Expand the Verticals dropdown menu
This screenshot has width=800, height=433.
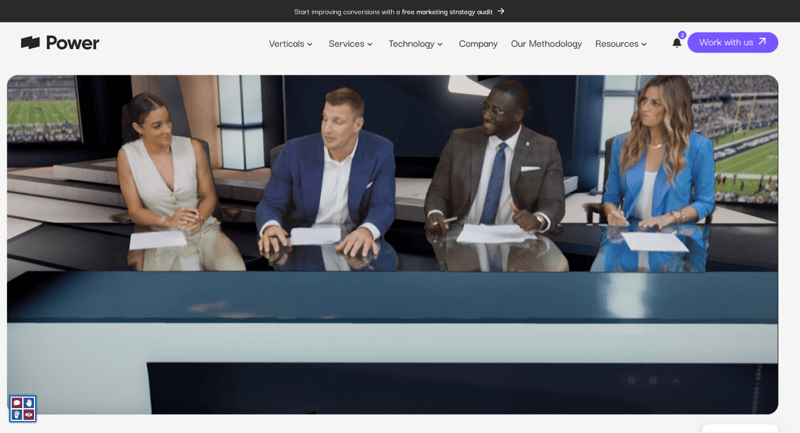click(x=290, y=44)
